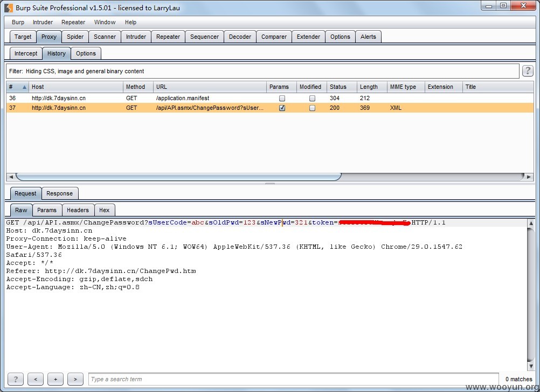The height and width of the screenshot is (392, 540).
Task: Click the right arrow of the horizontal scrollbar
Action: [x=529, y=177]
